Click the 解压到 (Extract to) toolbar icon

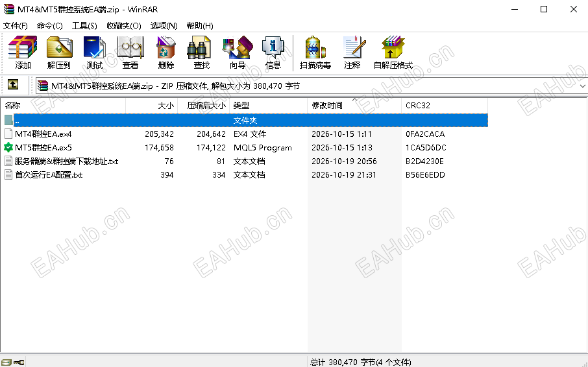[59, 47]
